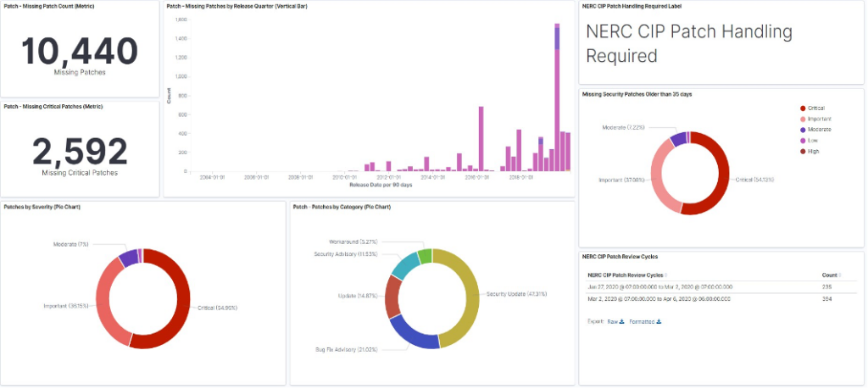This screenshot has width=868, height=389.
Task: Click the NERC CIP Patch Review Cycles column header
Action: click(625, 275)
